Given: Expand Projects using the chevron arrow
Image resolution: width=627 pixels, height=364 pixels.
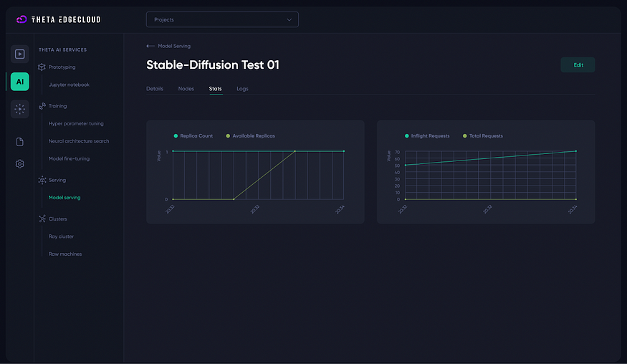Looking at the screenshot, I should (289, 19).
